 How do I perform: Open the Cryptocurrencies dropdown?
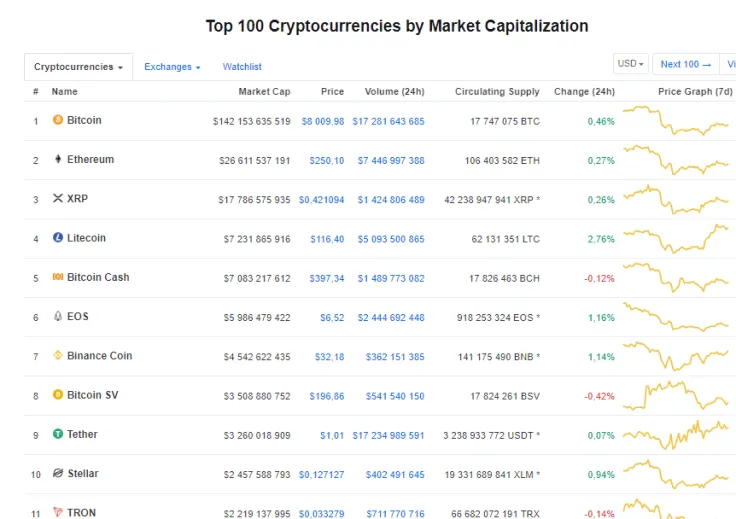coord(78,67)
